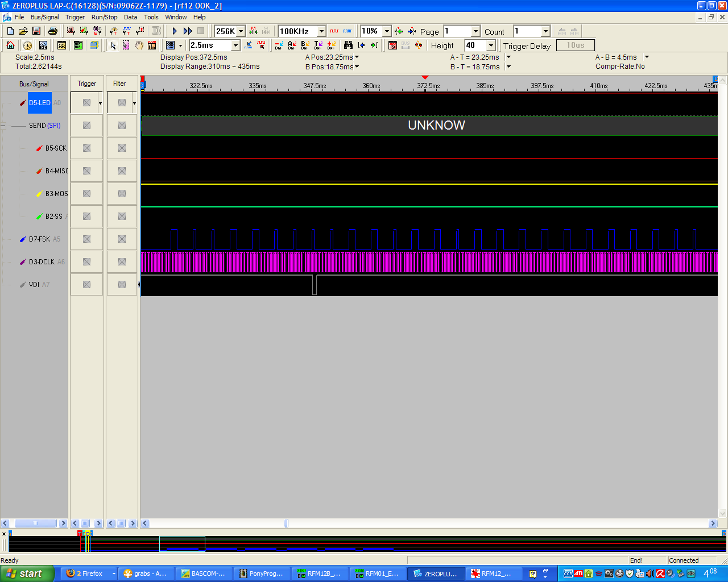Go to the T trigger bar
The width and height of the screenshot is (728, 582).
[318, 45]
